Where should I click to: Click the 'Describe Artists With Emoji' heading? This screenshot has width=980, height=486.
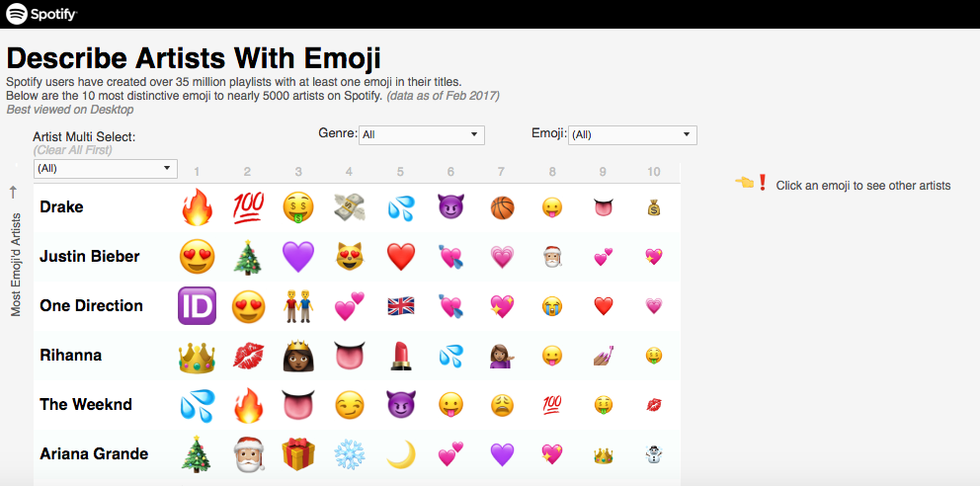point(194,58)
